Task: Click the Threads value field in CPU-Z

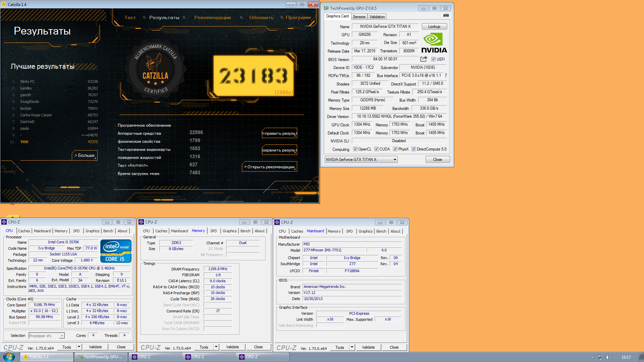Action: 124,335
